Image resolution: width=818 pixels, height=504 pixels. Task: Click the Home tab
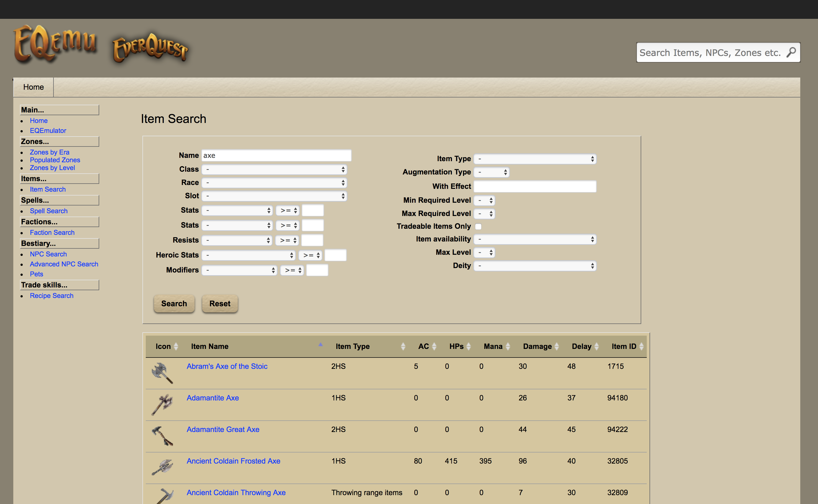[x=33, y=87]
